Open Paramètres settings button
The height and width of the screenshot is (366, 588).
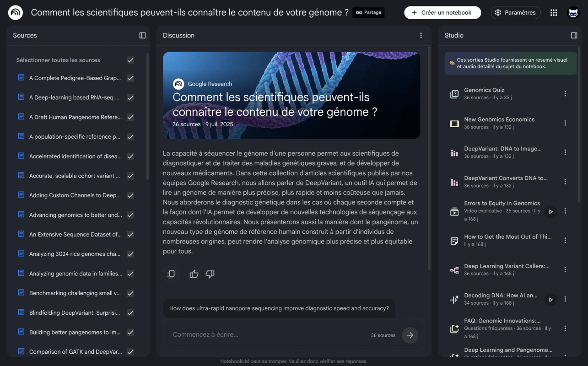pos(516,13)
